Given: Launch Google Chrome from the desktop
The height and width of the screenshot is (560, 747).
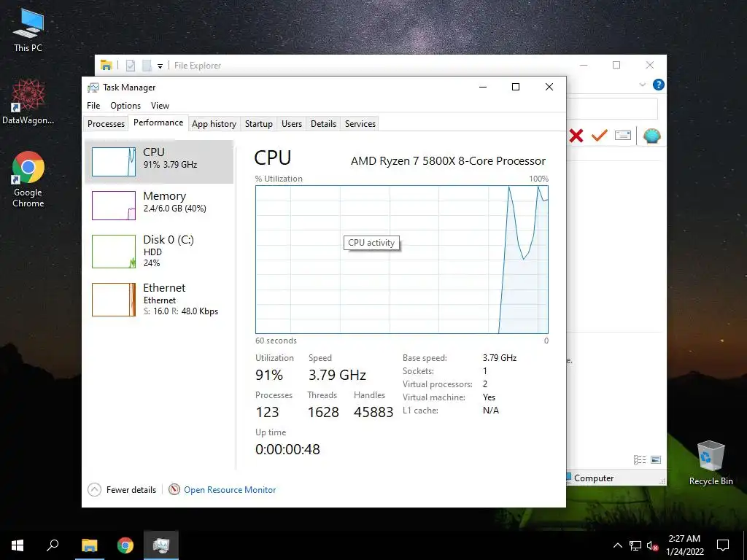Looking at the screenshot, I should tap(28, 179).
